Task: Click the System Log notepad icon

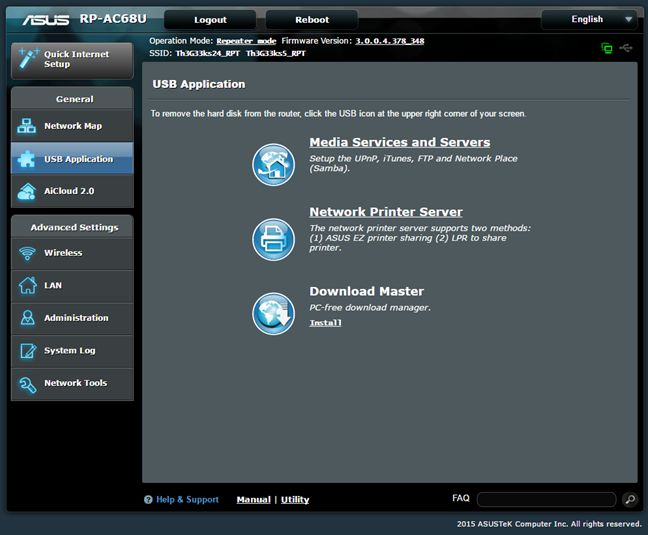Action: tap(28, 351)
